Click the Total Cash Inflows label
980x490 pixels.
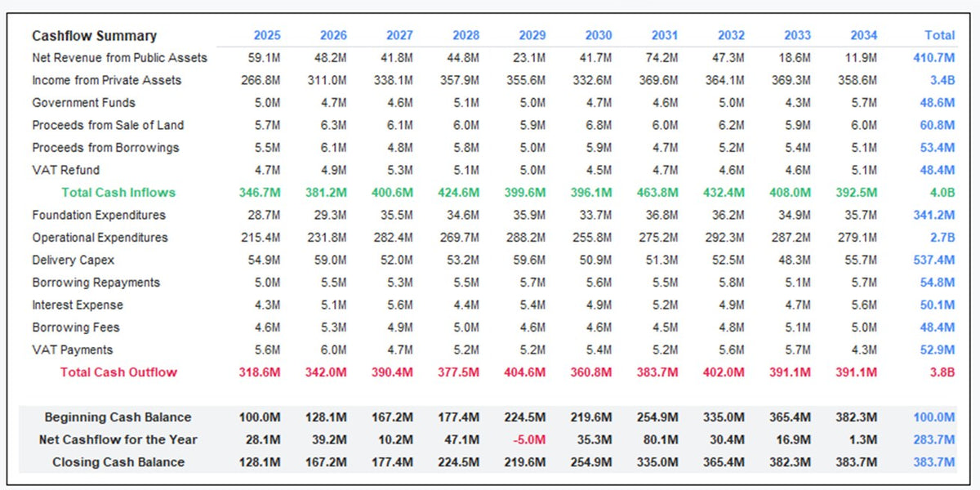coord(118,193)
